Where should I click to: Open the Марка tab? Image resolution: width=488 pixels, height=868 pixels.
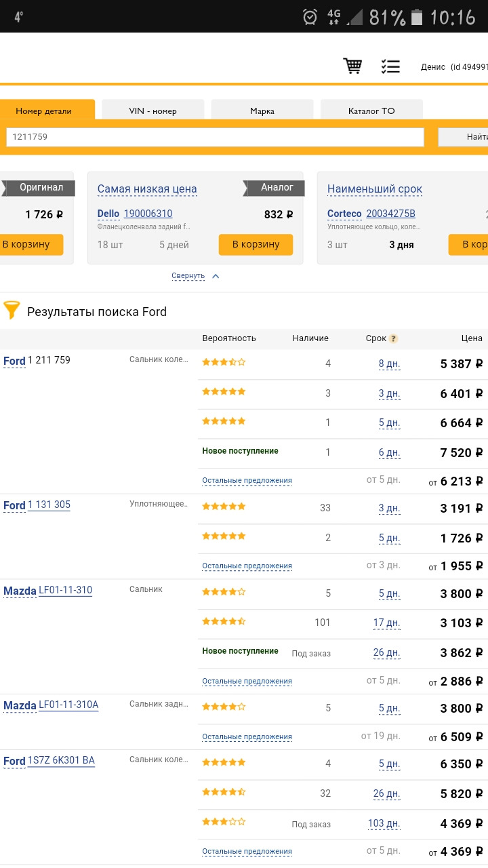coord(262,111)
